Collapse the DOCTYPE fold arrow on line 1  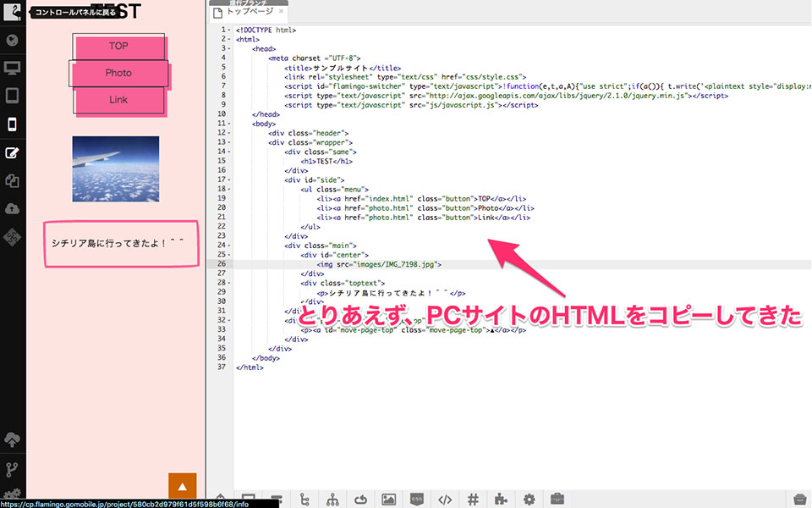[x=229, y=30]
